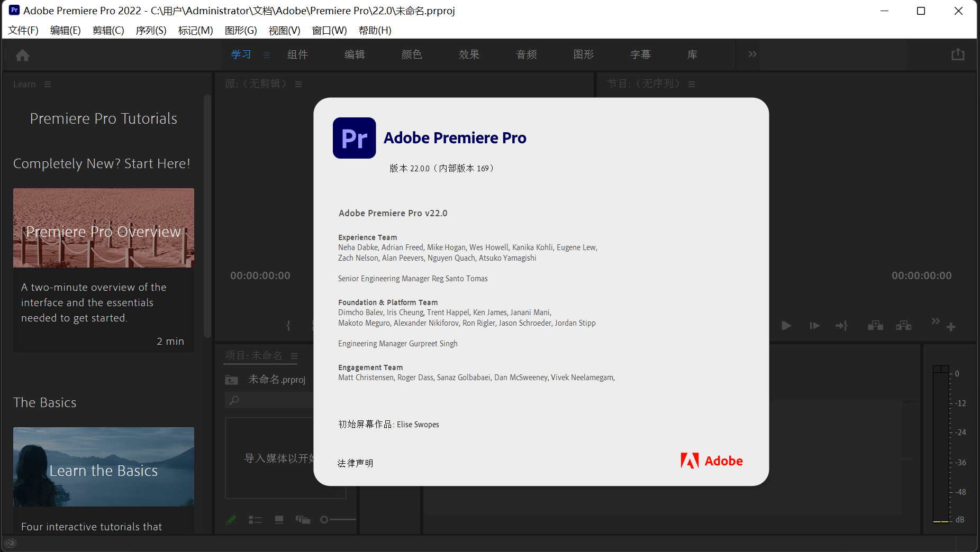Image resolution: width=980 pixels, height=552 pixels.
Task: Select the 节目:(无序列) panel tab
Action: (x=644, y=84)
